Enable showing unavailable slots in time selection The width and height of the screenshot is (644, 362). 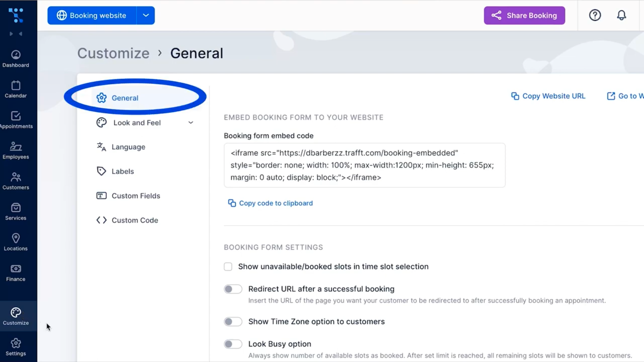click(x=228, y=266)
